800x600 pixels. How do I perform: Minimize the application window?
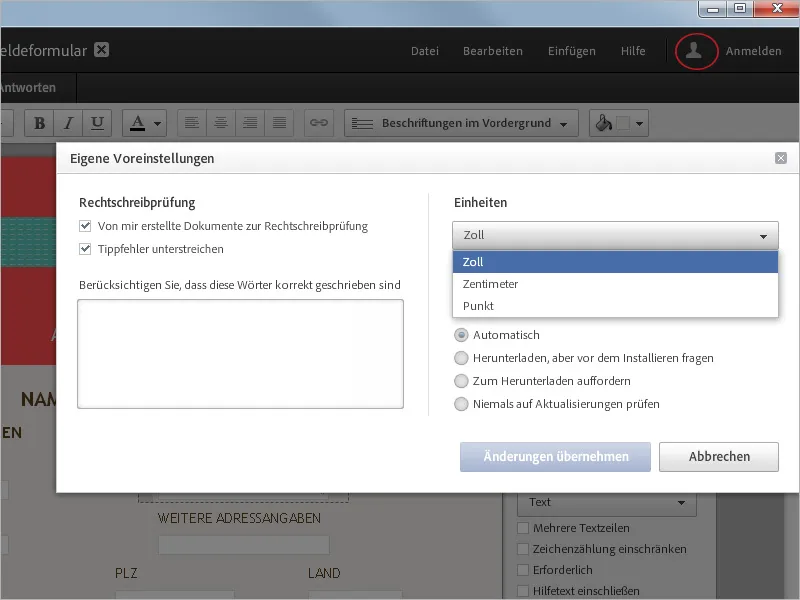(x=713, y=9)
